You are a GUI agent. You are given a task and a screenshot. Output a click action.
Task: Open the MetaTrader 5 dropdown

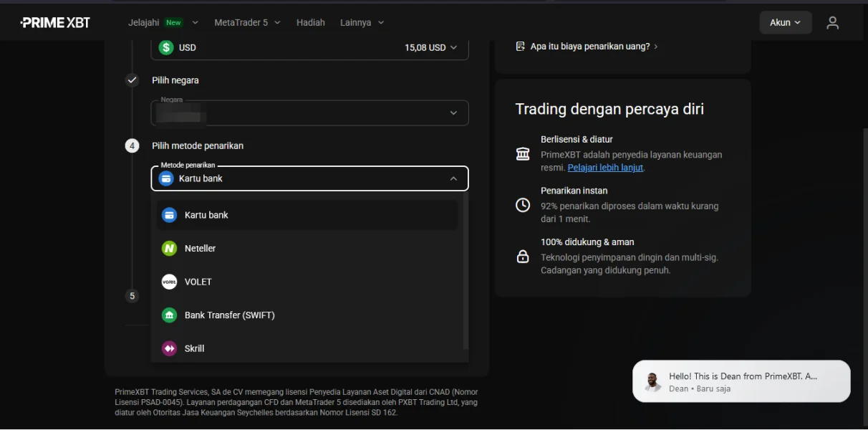tap(247, 23)
